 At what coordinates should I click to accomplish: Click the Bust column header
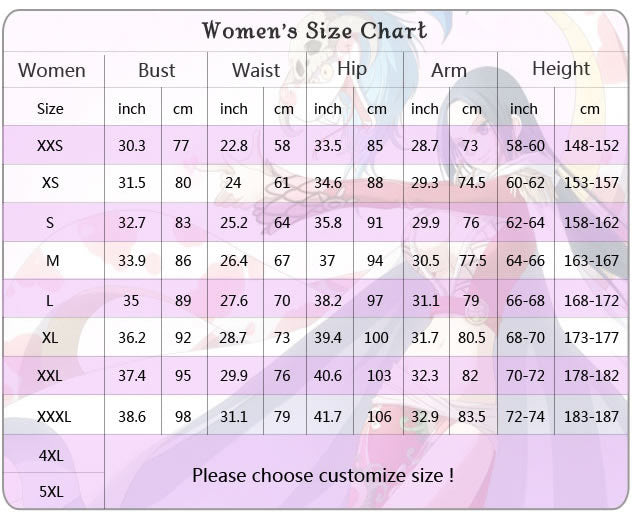156,70
